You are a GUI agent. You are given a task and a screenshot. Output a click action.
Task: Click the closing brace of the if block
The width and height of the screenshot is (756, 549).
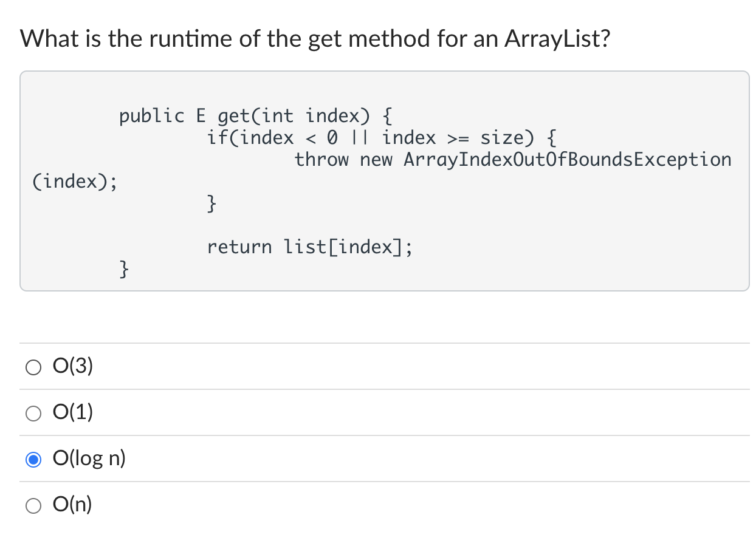click(210, 203)
